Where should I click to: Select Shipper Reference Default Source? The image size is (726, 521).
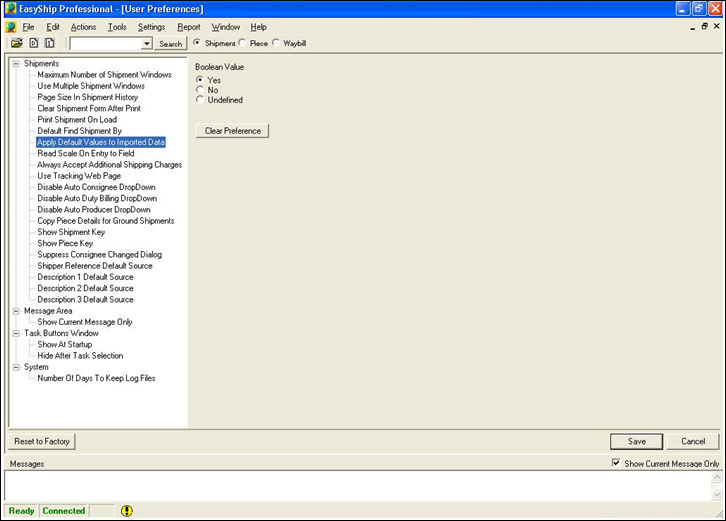(x=94, y=266)
